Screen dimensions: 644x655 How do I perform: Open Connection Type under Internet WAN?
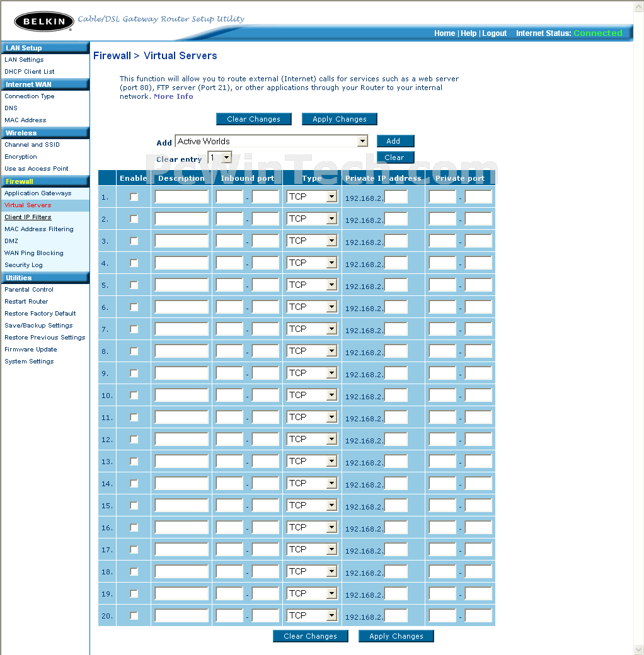pyautogui.click(x=29, y=96)
